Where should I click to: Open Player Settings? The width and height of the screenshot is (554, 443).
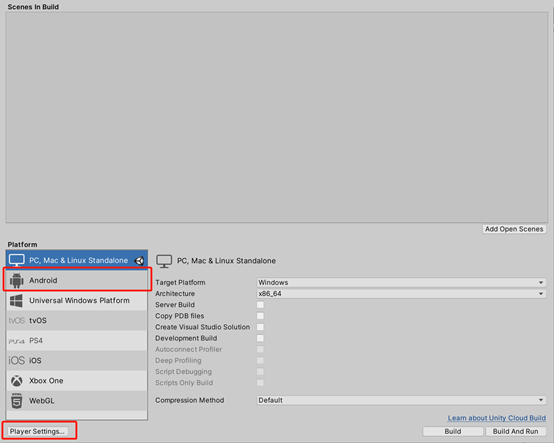pyautogui.click(x=37, y=431)
